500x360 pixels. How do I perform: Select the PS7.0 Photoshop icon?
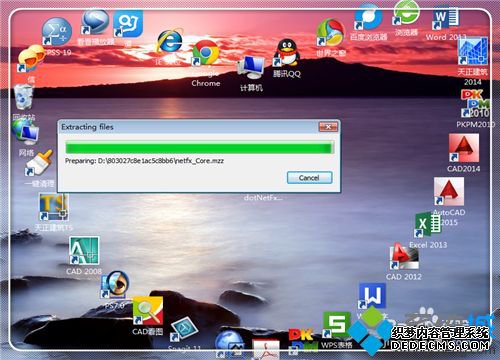(x=115, y=284)
